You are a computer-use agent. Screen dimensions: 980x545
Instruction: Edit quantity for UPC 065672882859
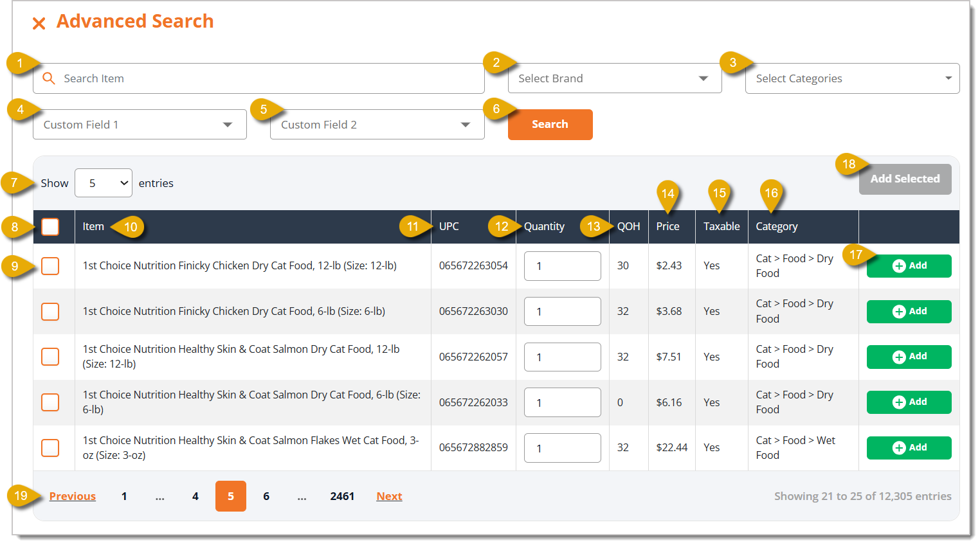[x=563, y=448]
